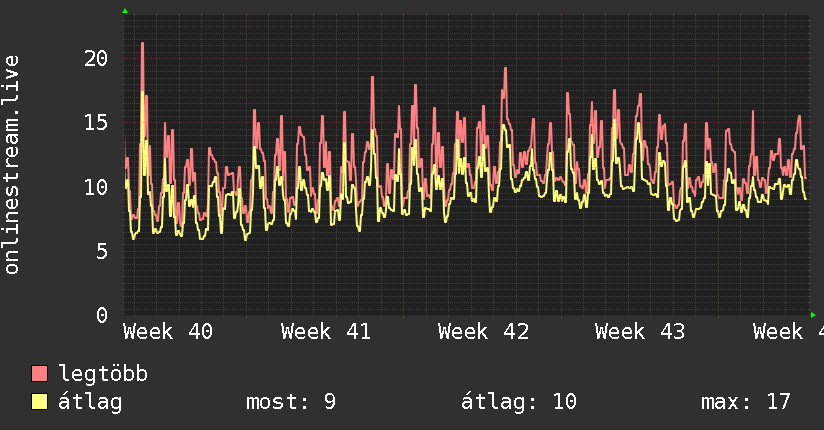Click the yellow átlag legend color swatch
The width and height of the screenshot is (824, 430).
click(x=39, y=402)
